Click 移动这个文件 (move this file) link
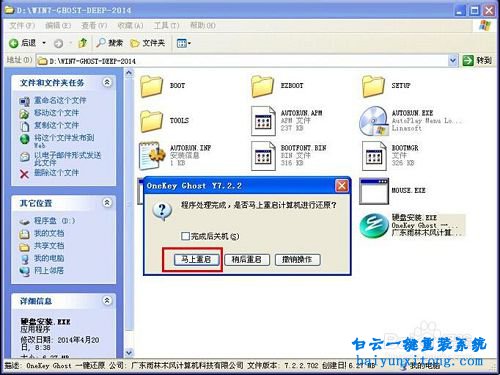The image size is (500, 375). coord(56,113)
